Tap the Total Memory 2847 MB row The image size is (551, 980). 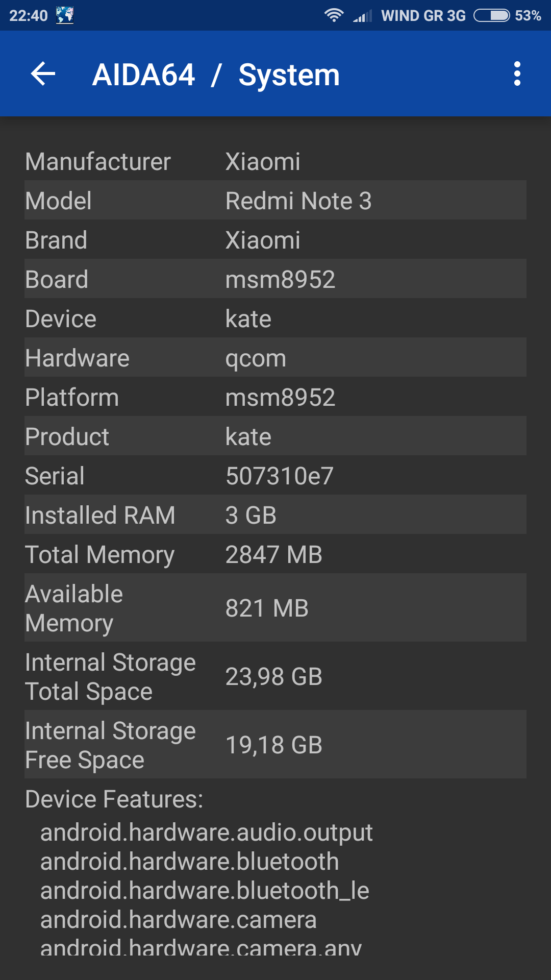pos(275,555)
